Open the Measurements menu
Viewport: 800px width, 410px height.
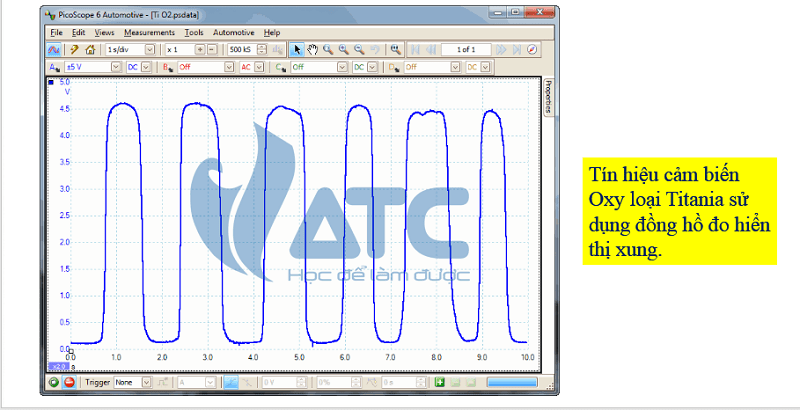149,32
